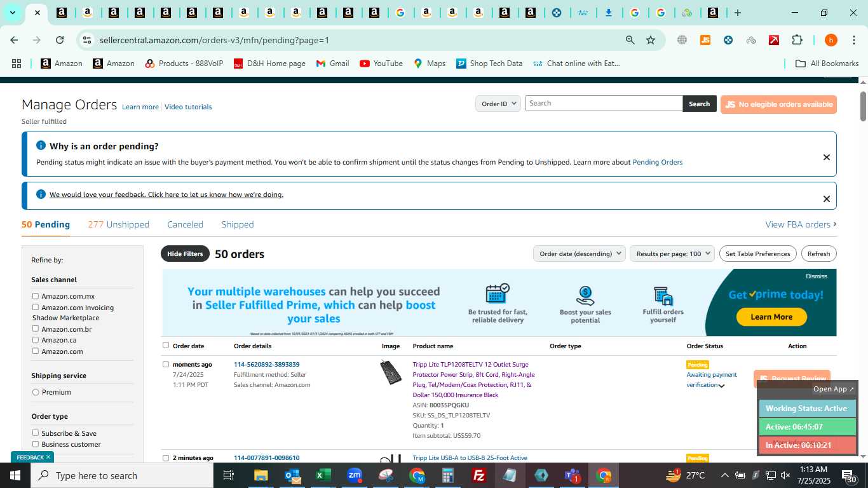The image size is (868, 488).
Task: Select order 114-5620892-3893839 checkbox
Action: [166, 364]
